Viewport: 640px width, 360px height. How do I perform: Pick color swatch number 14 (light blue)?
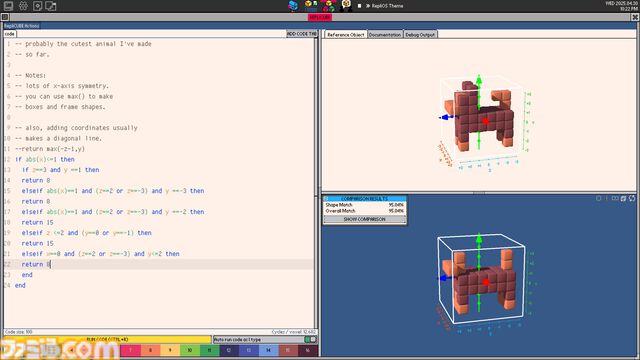coord(268,350)
